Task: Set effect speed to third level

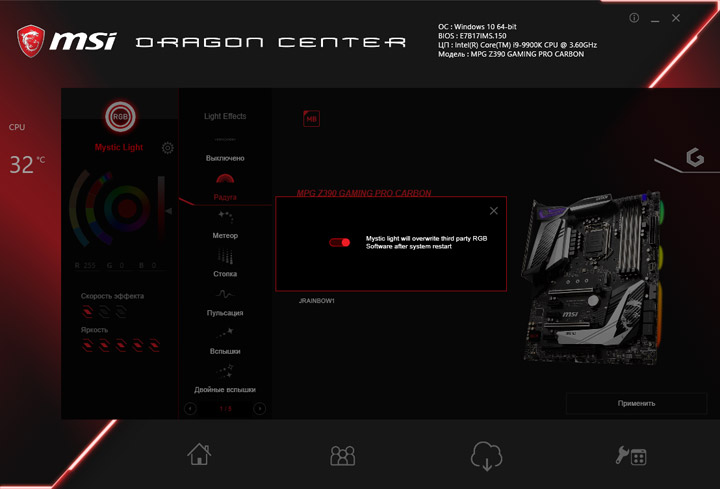Action: pos(121,312)
